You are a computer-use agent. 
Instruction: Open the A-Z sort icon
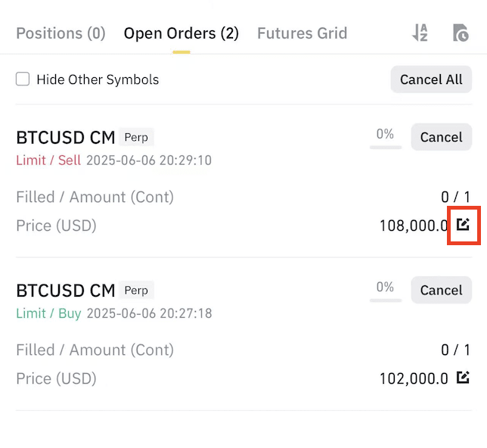coord(420,33)
